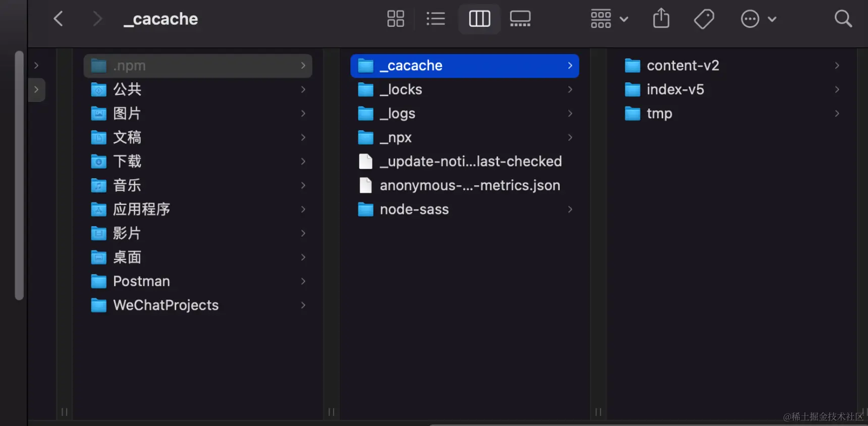
Task: Click the Share icon
Action: pos(661,19)
